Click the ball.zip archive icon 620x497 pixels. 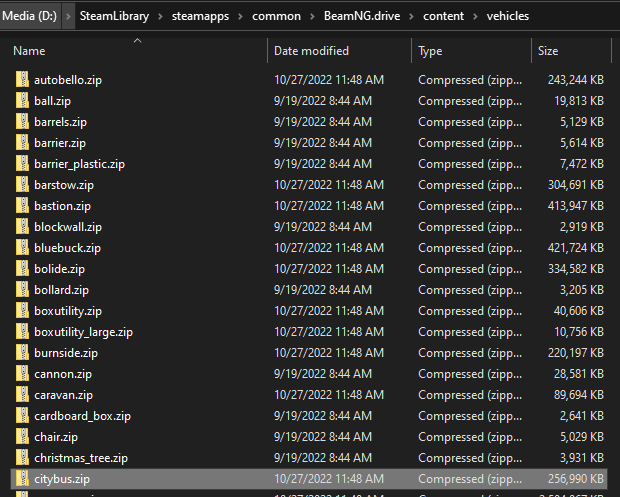(x=23, y=100)
